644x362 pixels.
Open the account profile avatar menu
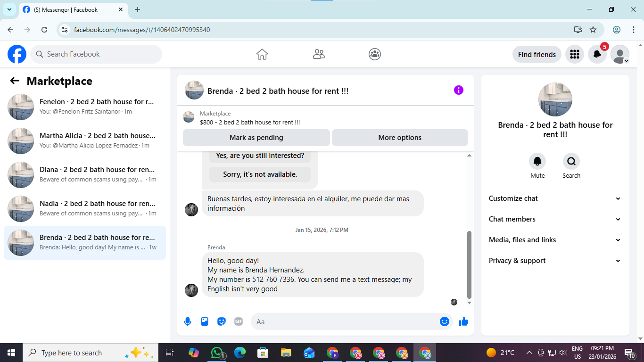coord(620,54)
